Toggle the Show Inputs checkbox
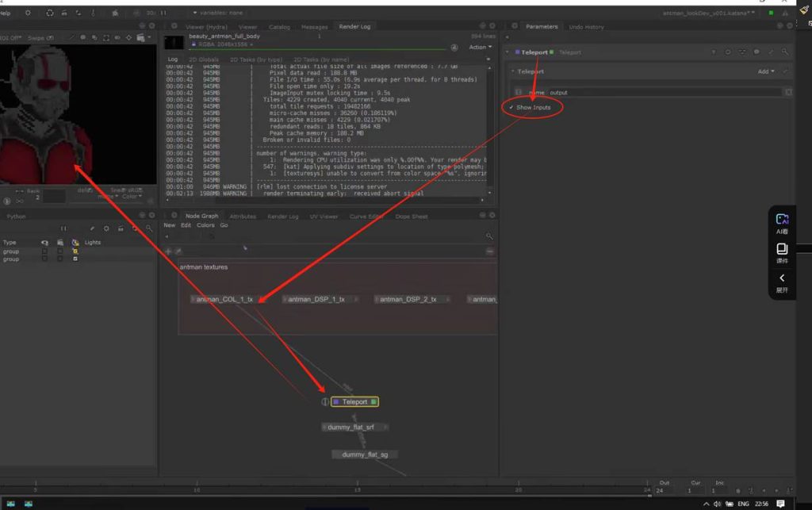The width and height of the screenshot is (812, 510). 511,107
